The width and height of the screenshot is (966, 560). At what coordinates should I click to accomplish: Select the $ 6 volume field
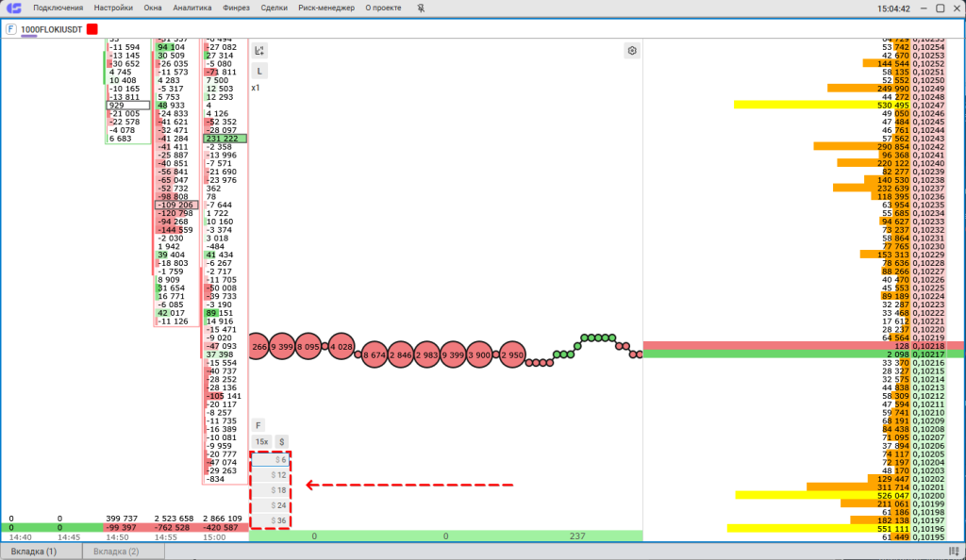point(271,460)
